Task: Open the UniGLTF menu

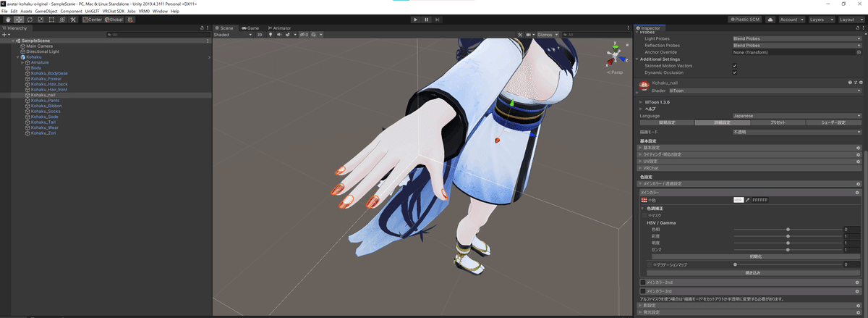Action: [x=93, y=12]
